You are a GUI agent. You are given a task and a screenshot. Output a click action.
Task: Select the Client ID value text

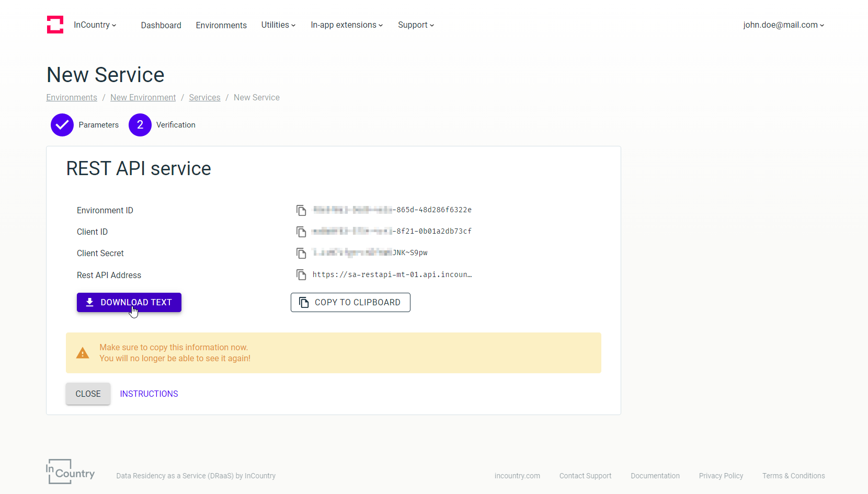392,232
